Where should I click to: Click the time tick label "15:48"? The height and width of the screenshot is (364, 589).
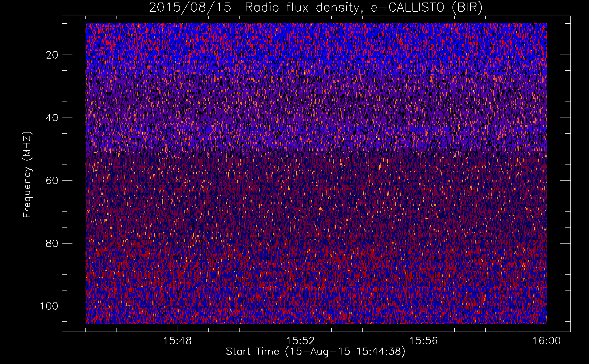tap(178, 341)
